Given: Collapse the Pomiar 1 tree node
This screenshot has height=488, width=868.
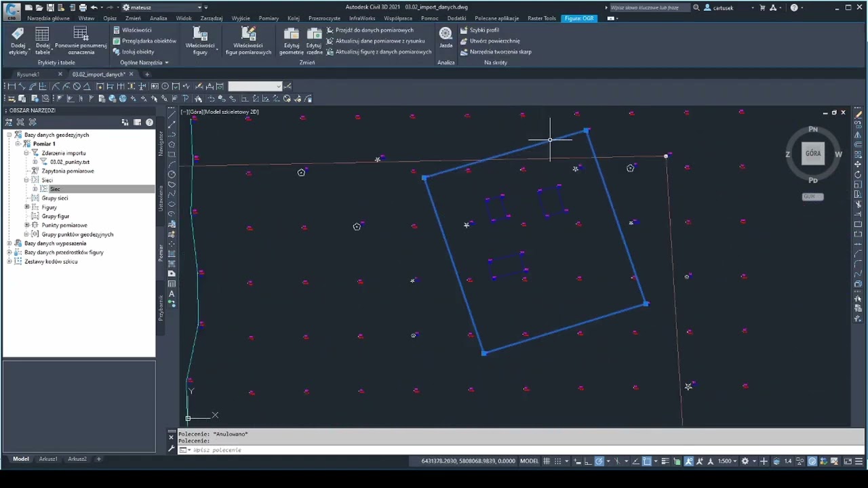Looking at the screenshot, I should point(18,144).
